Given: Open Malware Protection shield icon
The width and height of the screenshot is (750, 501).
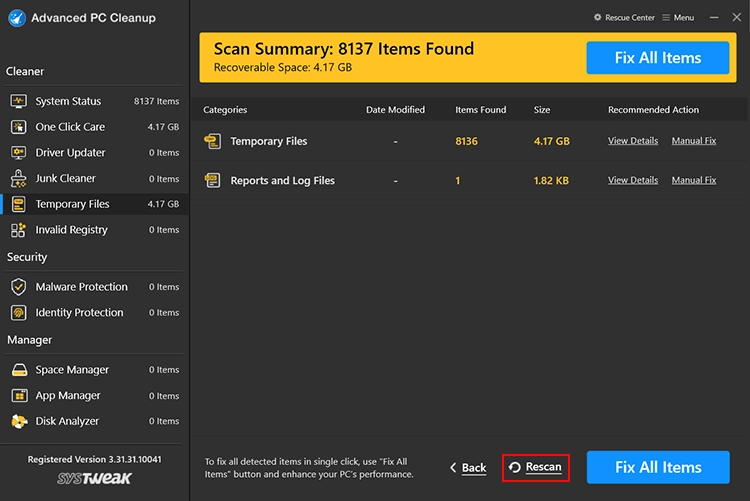Looking at the screenshot, I should pos(18,287).
